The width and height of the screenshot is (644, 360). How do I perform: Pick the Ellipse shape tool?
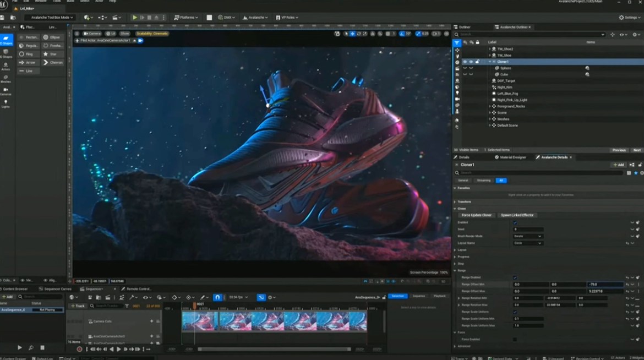point(53,37)
